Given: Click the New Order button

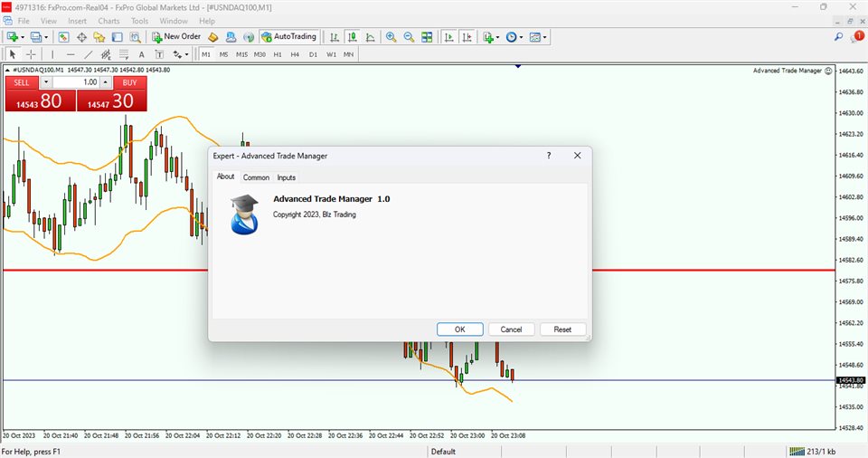Looking at the screenshot, I should tap(176, 36).
